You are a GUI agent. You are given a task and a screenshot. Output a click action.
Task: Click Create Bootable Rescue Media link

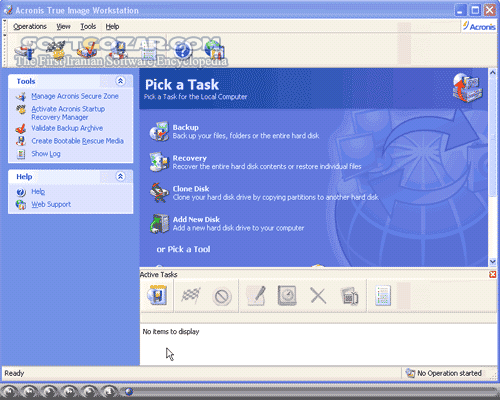pyautogui.click(x=78, y=141)
